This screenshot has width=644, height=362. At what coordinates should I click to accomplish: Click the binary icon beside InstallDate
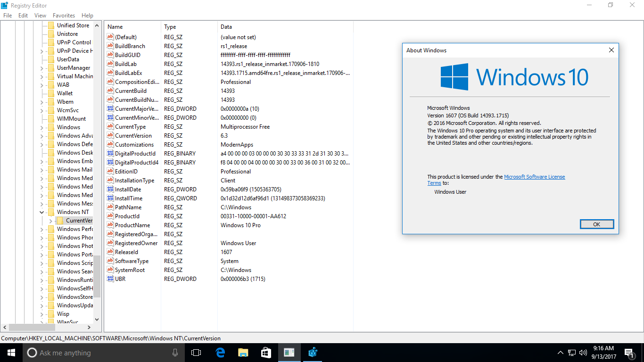click(x=110, y=189)
